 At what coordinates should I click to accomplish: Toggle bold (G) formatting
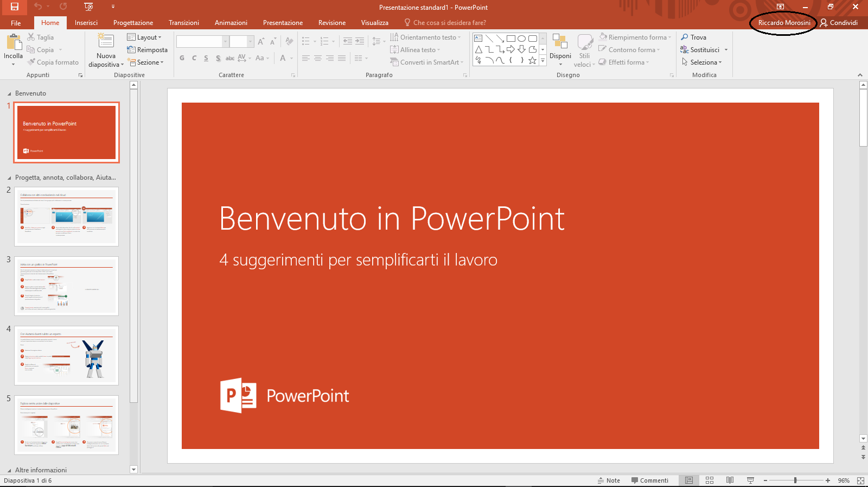(182, 58)
